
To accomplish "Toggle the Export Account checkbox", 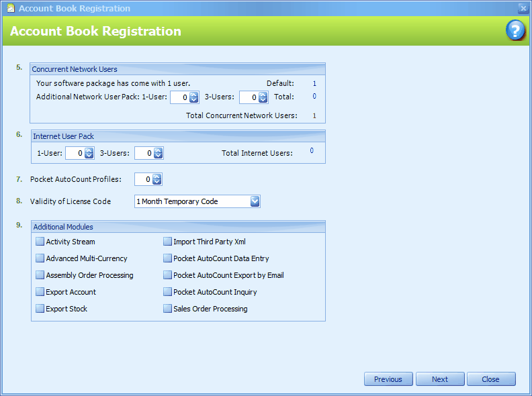I will tap(40, 292).
